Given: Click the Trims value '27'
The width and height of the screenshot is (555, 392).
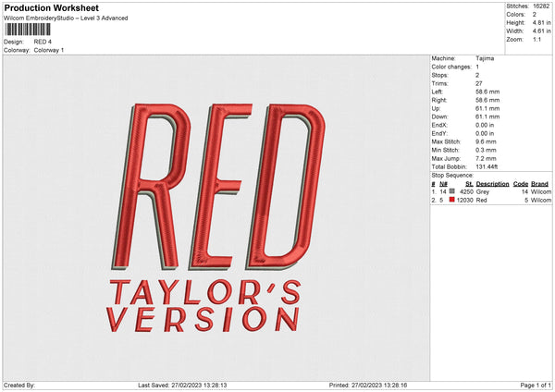Looking at the screenshot, I should [x=479, y=83].
